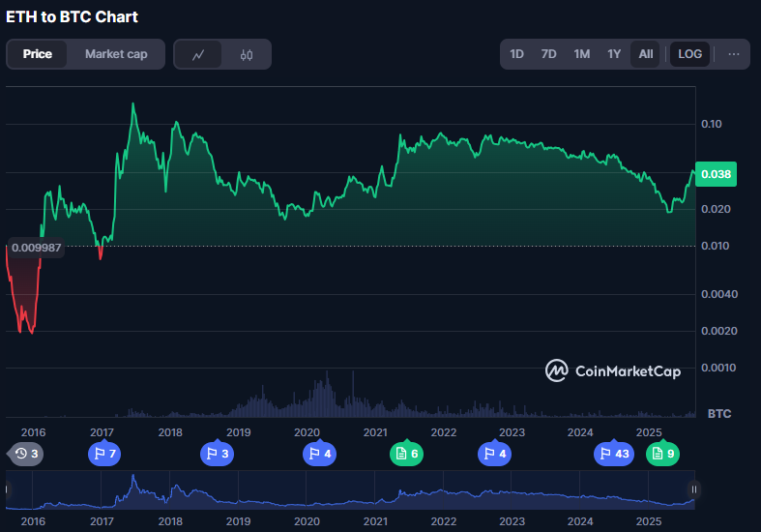Set time range to 7D

point(549,54)
